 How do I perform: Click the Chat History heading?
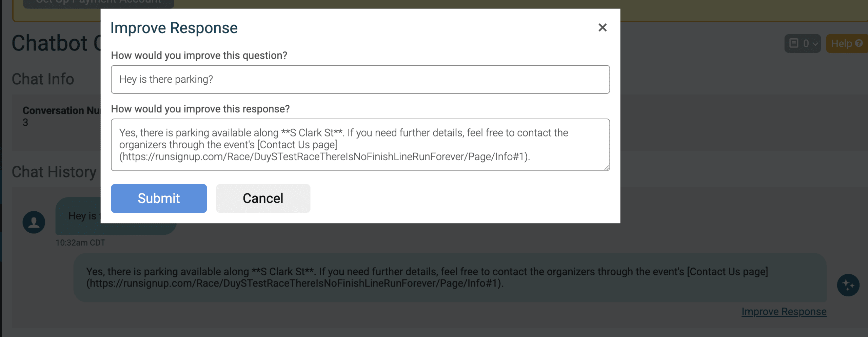click(54, 172)
